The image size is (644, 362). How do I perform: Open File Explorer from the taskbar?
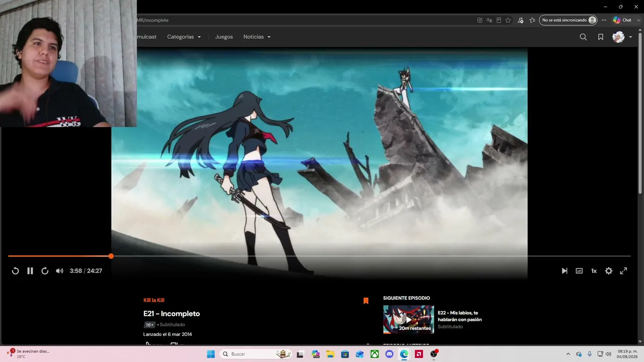[x=330, y=354]
